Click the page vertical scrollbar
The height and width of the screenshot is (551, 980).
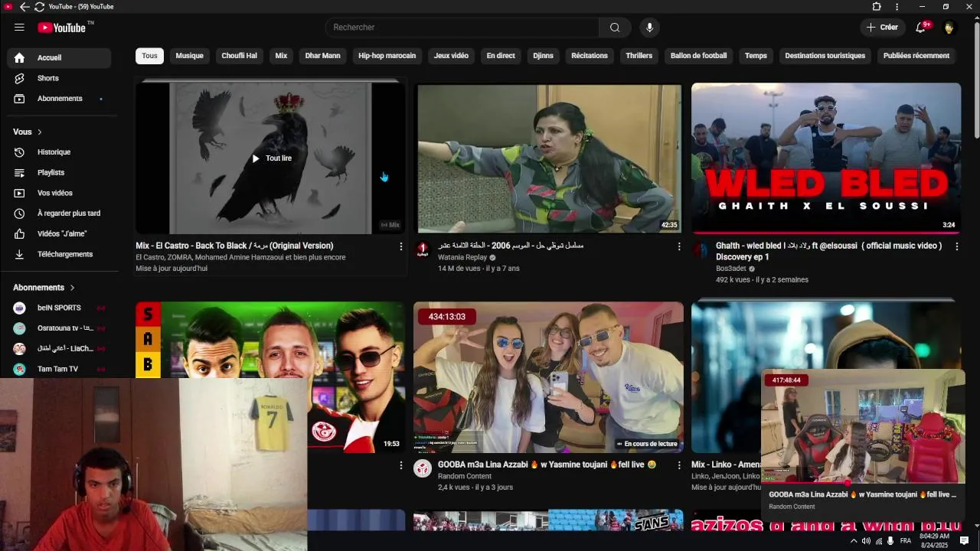click(976, 80)
